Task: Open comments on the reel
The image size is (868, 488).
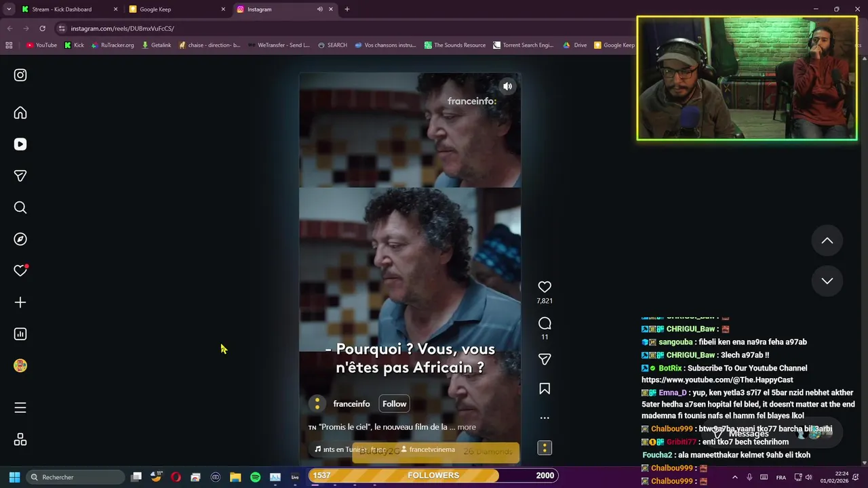Action: point(545,323)
